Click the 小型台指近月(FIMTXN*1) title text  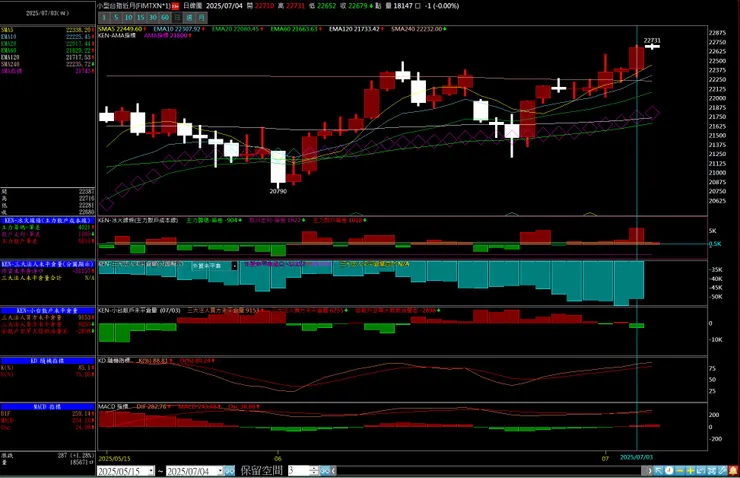(134, 6)
